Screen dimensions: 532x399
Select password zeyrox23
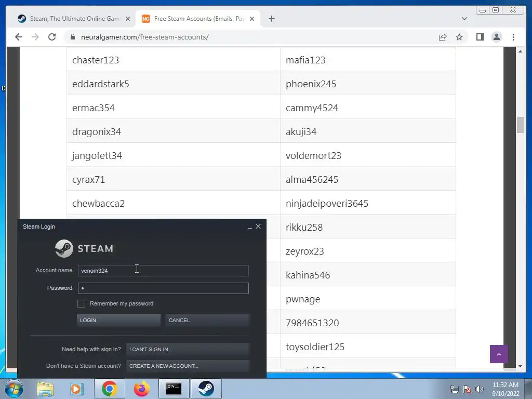pos(304,251)
